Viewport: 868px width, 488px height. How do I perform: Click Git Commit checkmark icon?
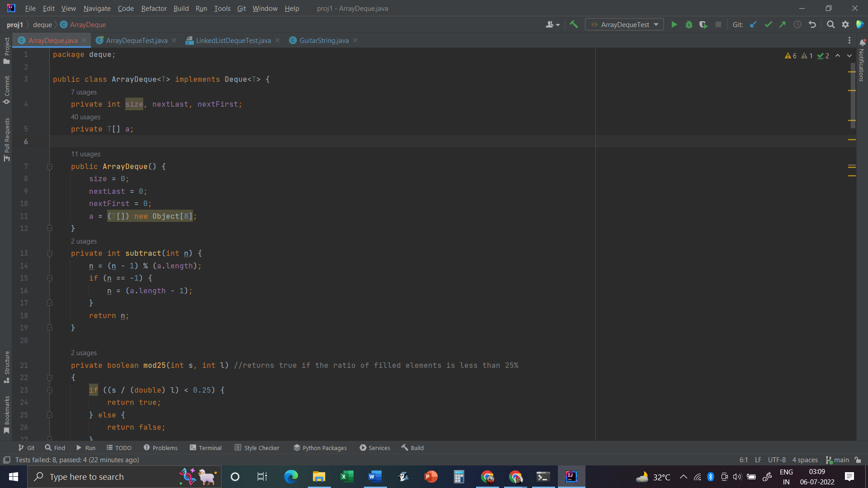pyautogui.click(x=768, y=25)
